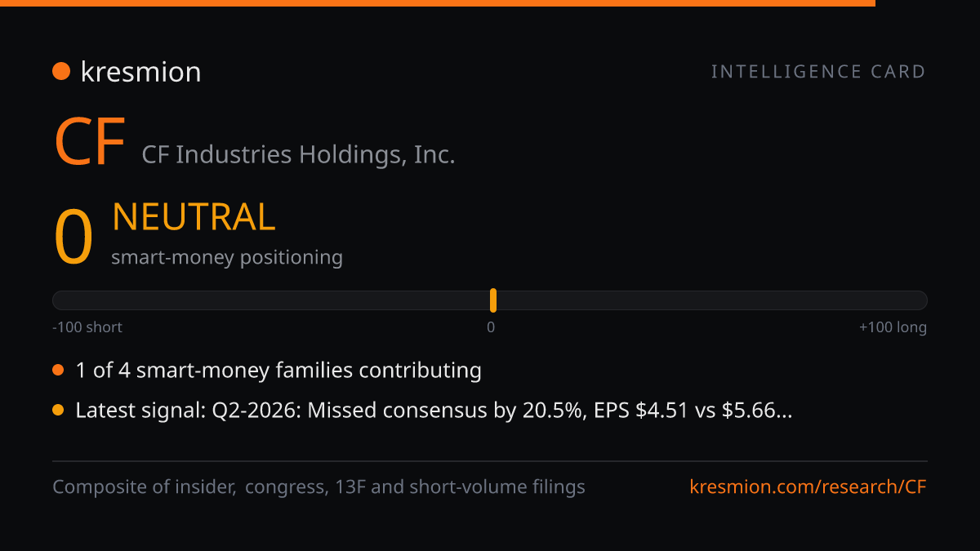
Task: Click the bullet beside Latest signal line
Action: tap(58, 411)
